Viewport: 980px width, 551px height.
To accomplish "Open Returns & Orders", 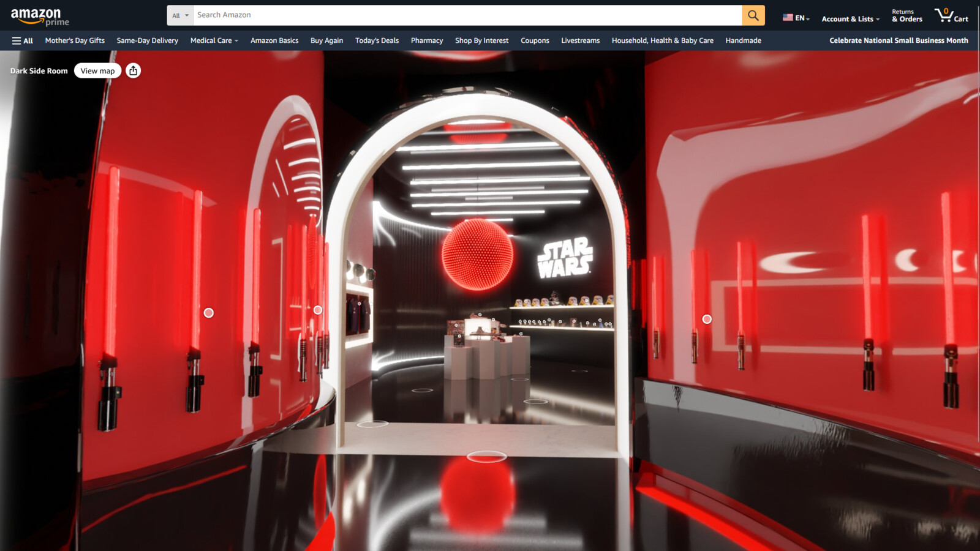I will tap(907, 16).
